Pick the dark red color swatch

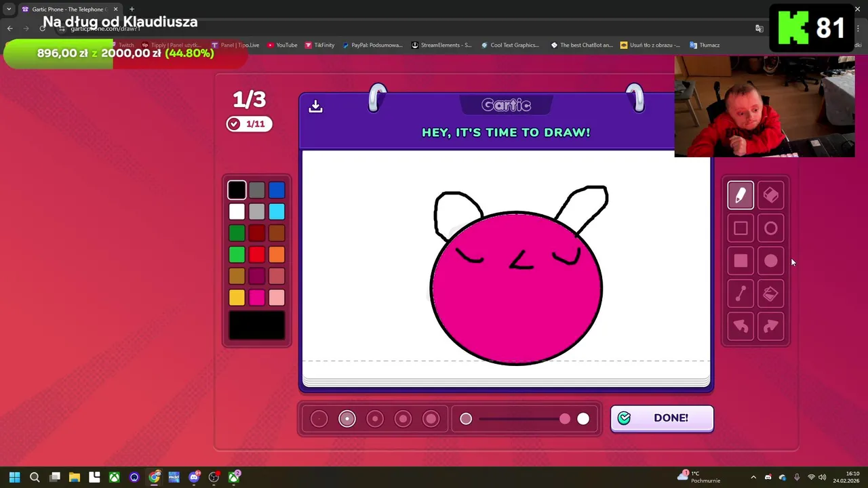[x=256, y=233]
